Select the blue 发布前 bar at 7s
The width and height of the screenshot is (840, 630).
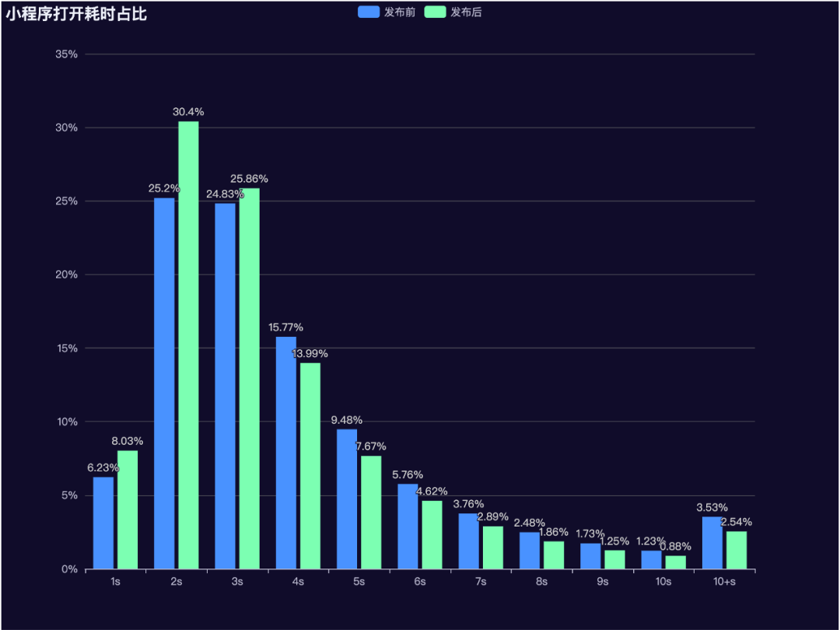[469, 541]
